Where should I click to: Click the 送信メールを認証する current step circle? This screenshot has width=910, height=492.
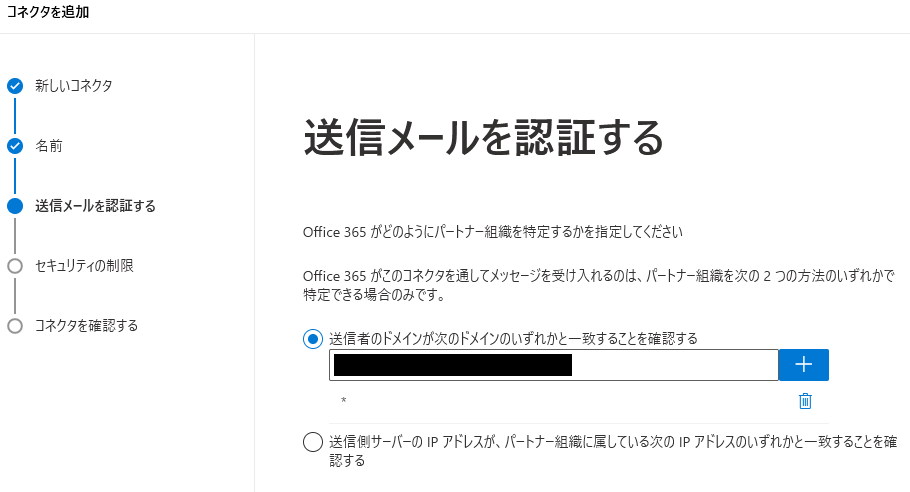pyautogui.click(x=15, y=206)
